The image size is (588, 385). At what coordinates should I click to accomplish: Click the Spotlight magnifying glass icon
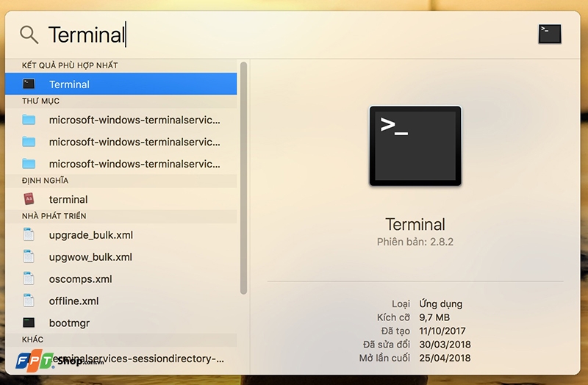pos(29,35)
